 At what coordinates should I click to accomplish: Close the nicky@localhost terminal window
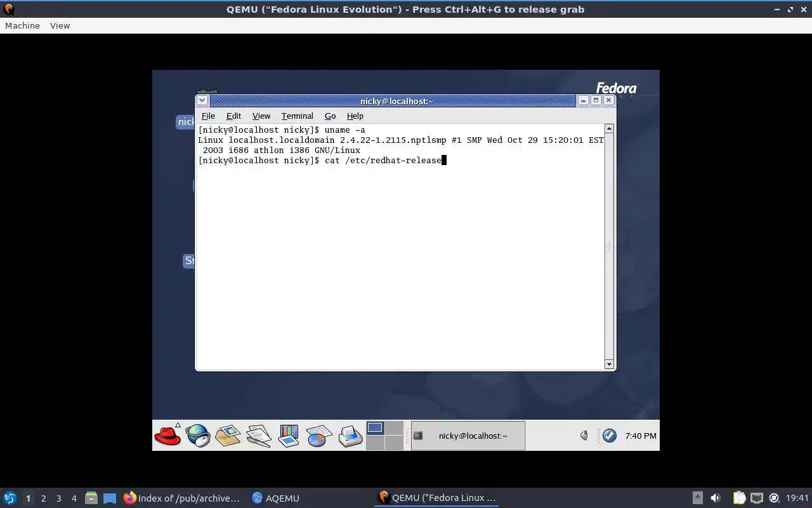[x=608, y=100]
